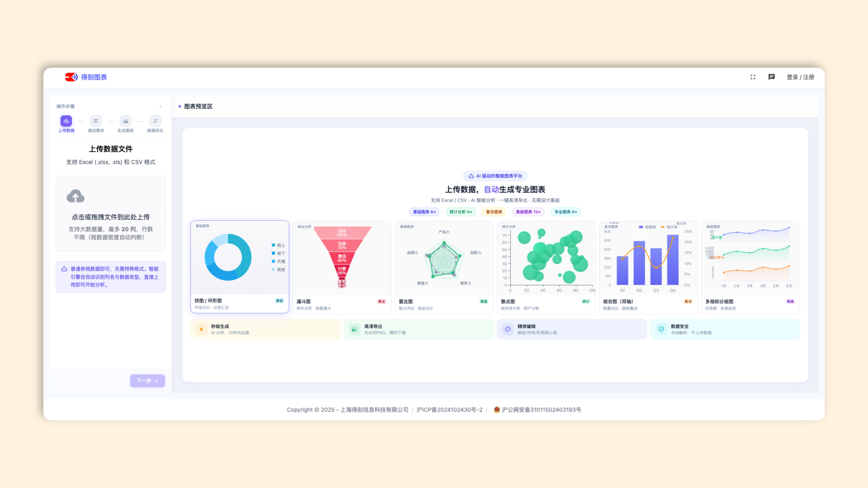This screenshot has height=488, width=868.
Task: Toggle the 复合图表 filter tag
Action: click(494, 212)
